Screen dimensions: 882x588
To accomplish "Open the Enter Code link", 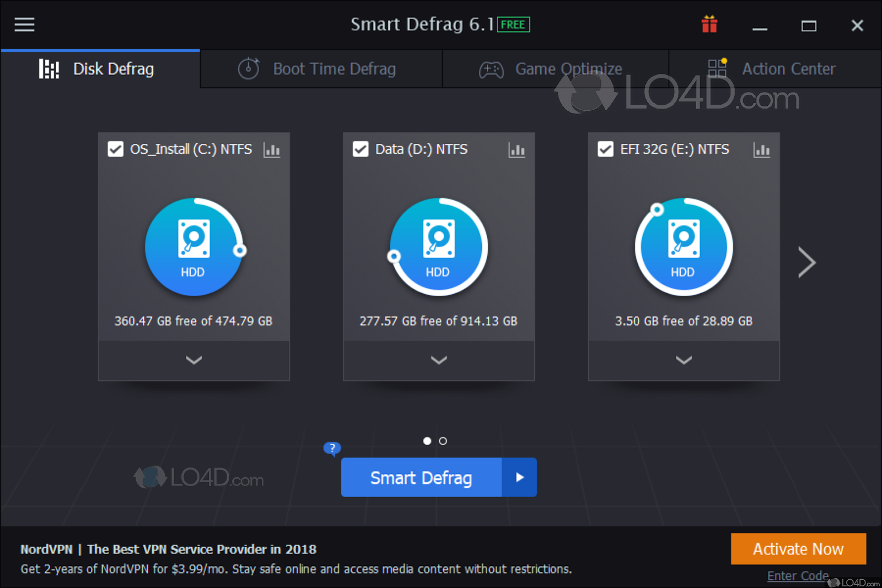I will coord(798,576).
